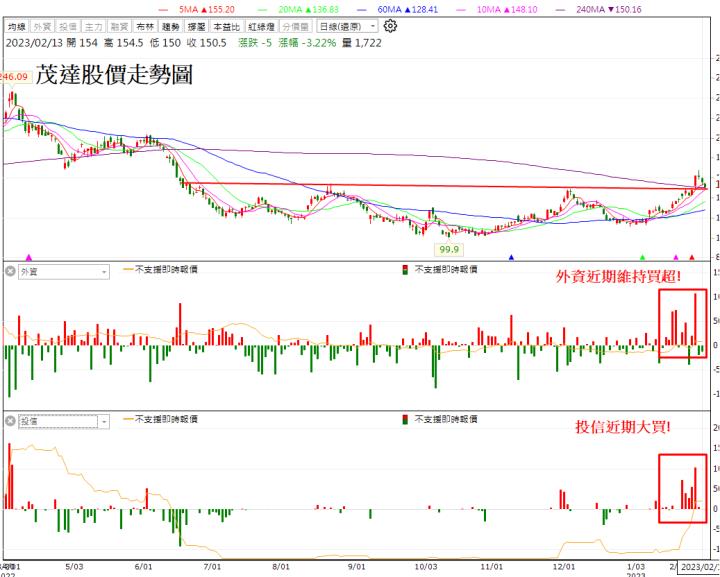
Task: Close the 外資 indicator panel
Action: pos(10,272)
